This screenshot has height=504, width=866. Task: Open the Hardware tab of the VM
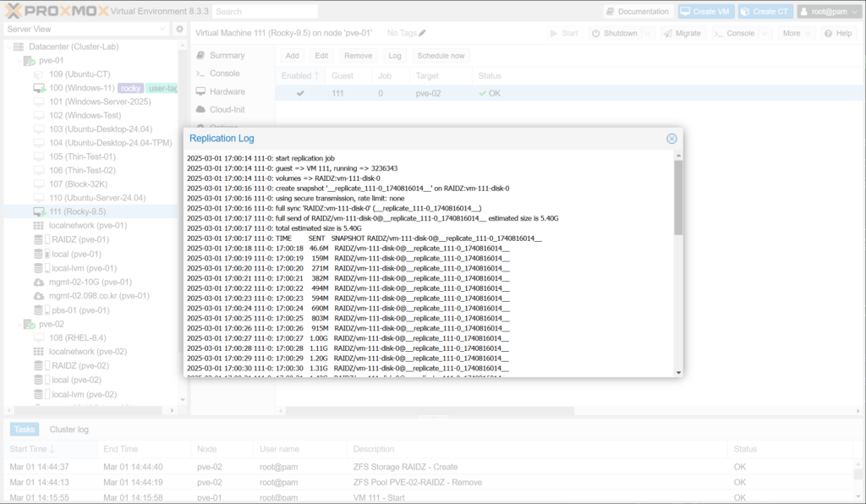click(227, 91)
